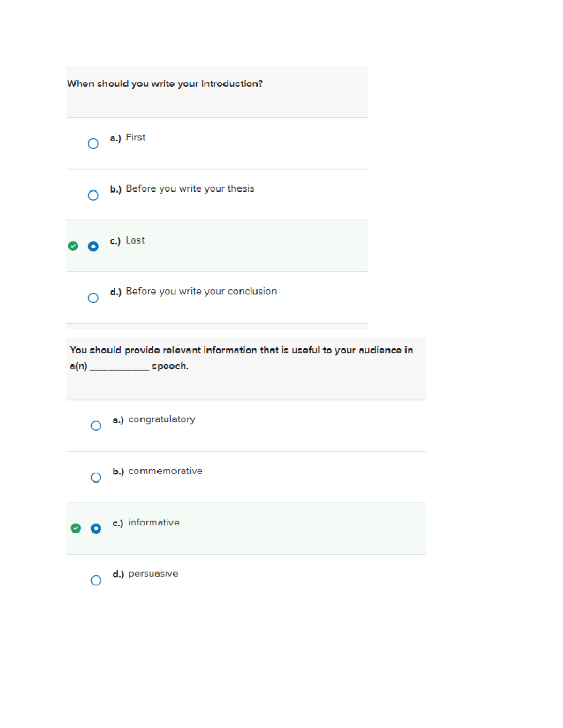
Task: Click 'Before you write your conclusion' answer text
Action: 201,291
